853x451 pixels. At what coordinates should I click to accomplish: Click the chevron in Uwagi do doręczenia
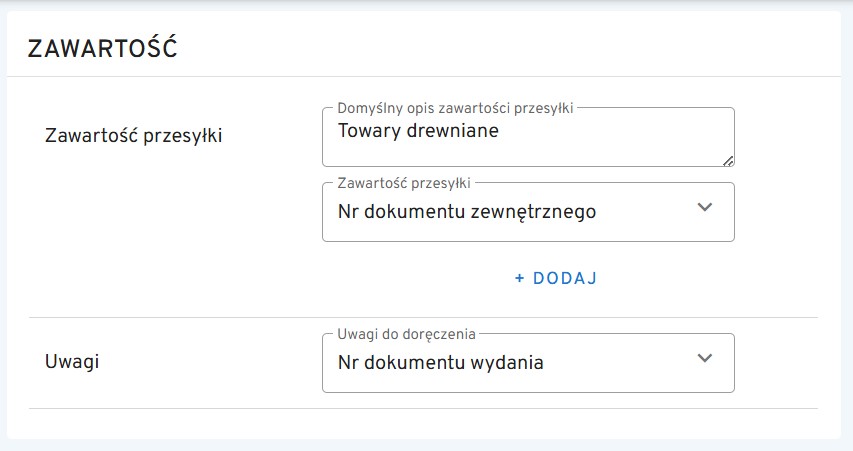(x=704, y=358)
